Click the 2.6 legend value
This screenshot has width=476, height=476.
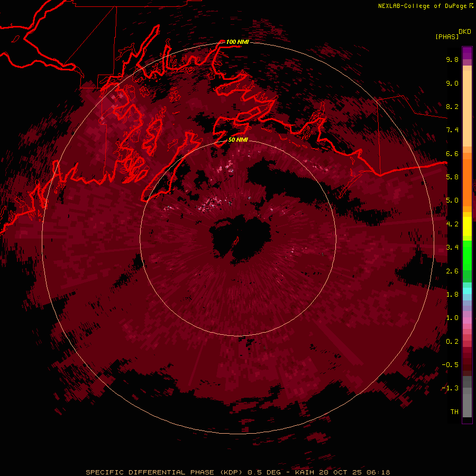tap(452, 271)
